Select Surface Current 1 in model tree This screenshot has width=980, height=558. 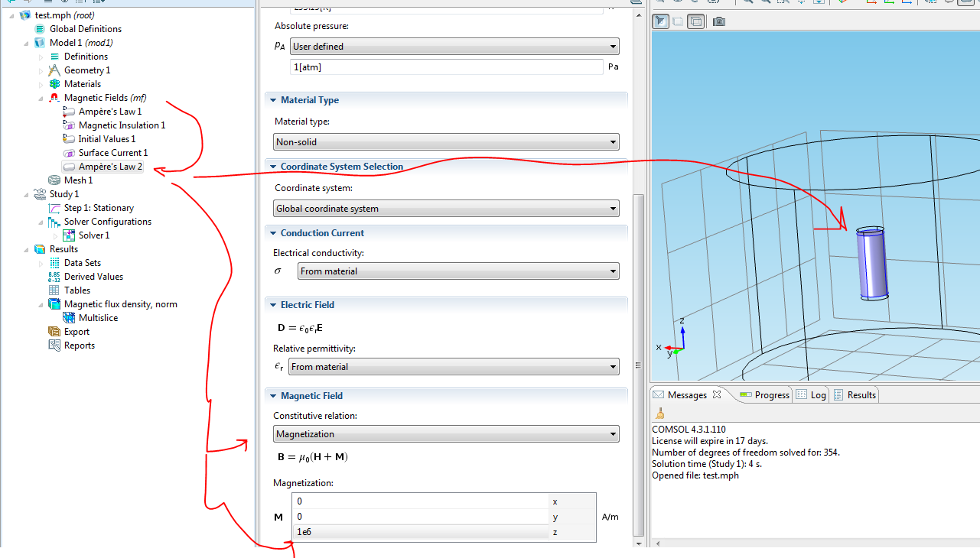click(112, 153)
